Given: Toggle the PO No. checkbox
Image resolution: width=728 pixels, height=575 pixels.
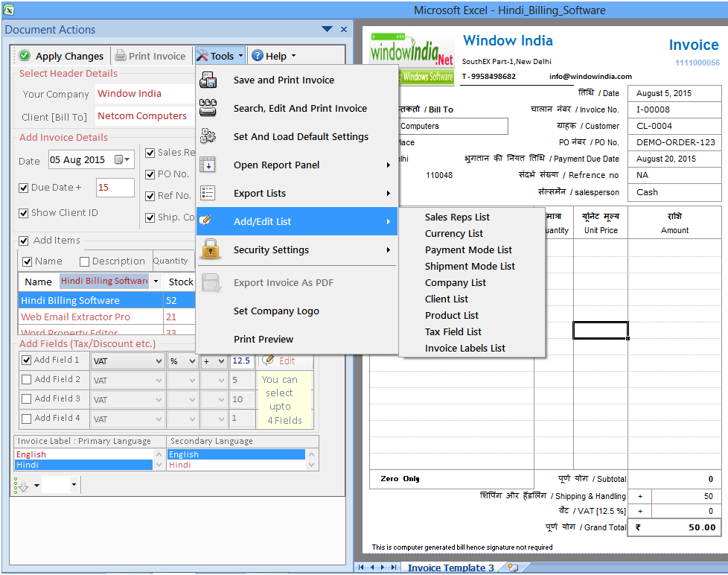Looking at the screenshot, I should [150, 174].
